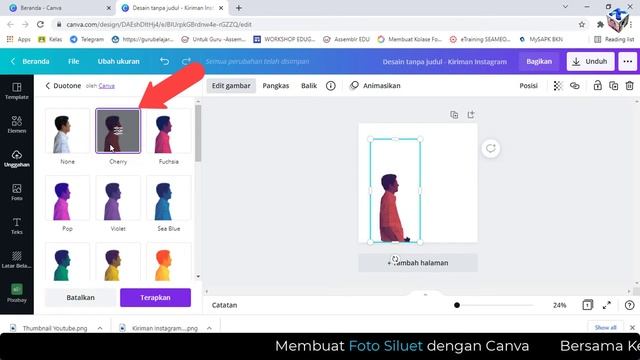Open the three-dot more menu

[x=628, y=61]
